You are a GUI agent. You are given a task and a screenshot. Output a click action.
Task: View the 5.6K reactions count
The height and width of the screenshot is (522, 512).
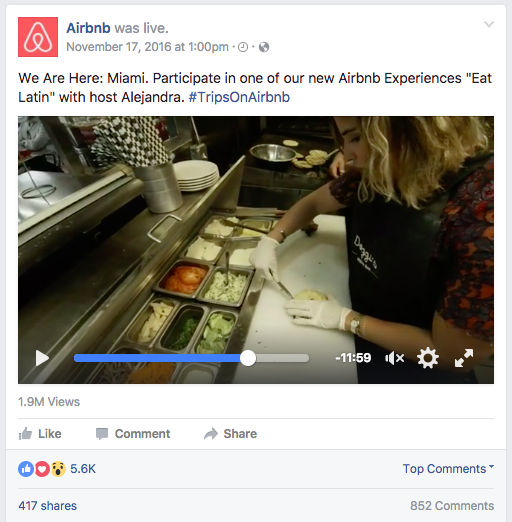pyautogui.click(x=83, y=469)
